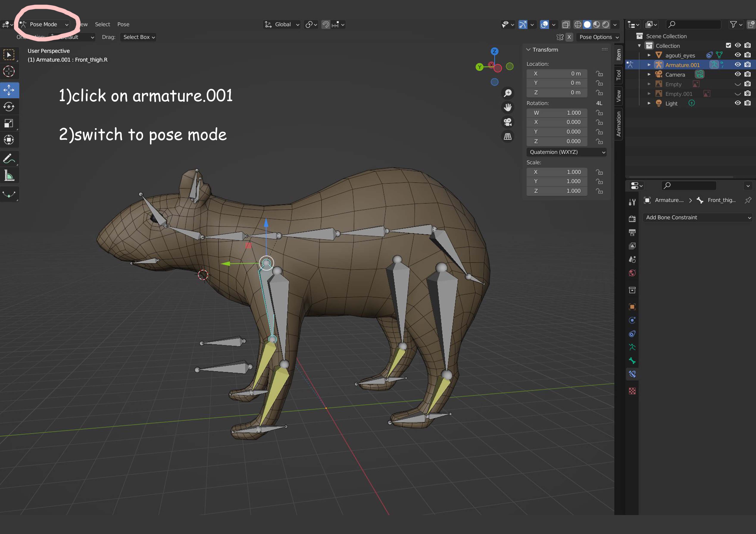Activate the 3D Cursor tool
This screenshot has height=534, width=756.
[x=9, y=71]
